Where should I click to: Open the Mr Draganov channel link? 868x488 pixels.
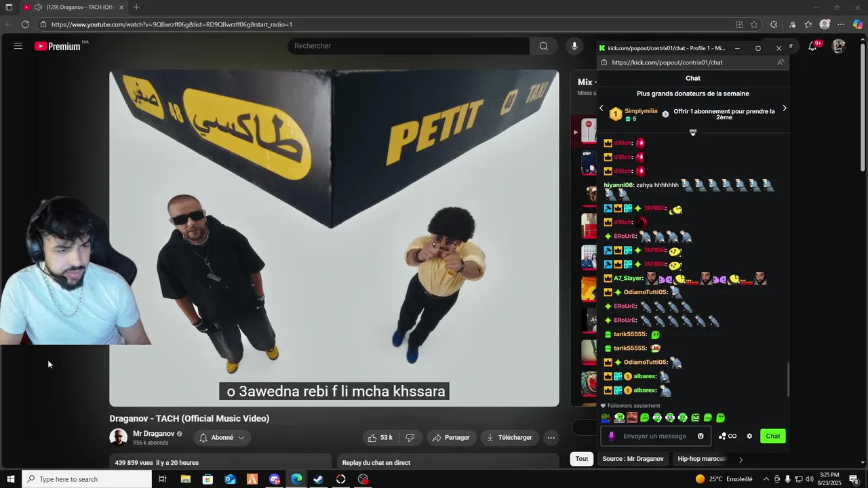[x=153, y=434]
